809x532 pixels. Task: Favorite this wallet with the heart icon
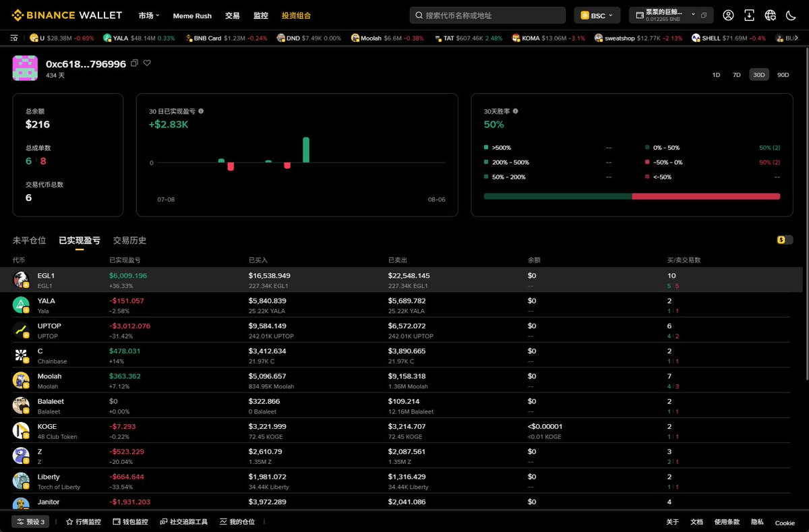147,63
